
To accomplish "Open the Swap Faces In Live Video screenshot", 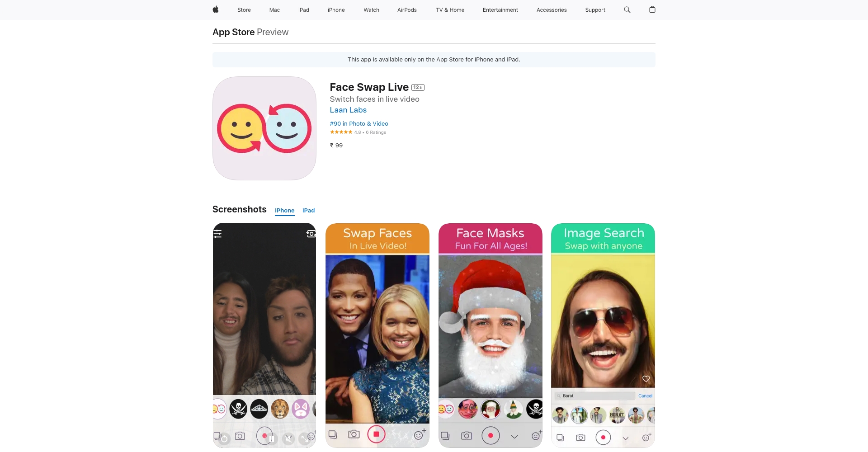I will click(x=377, y=335).
